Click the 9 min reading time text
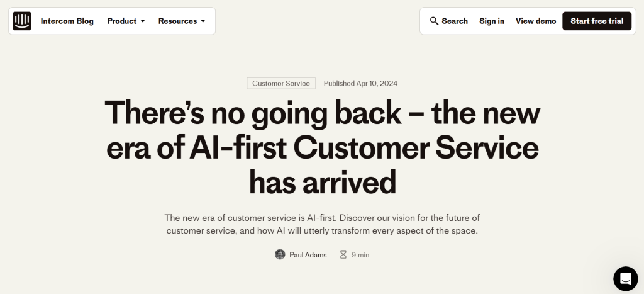 tap(360, 255)
